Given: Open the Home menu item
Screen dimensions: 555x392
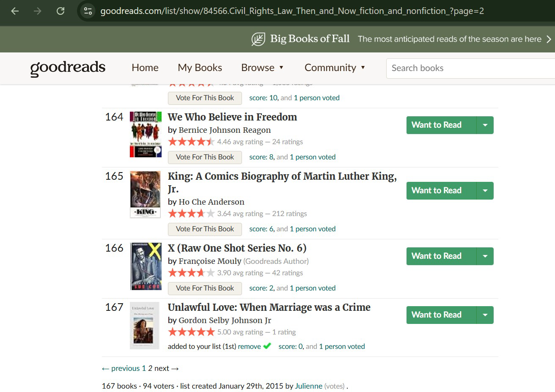Looking at the screenshot, I should coord(145,68).
